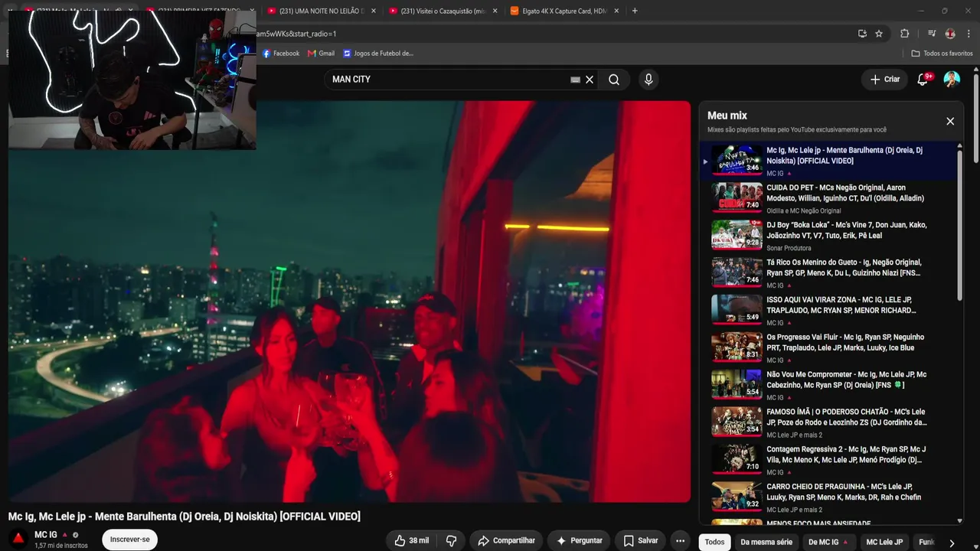Open the Gmail bookmark

321,54
